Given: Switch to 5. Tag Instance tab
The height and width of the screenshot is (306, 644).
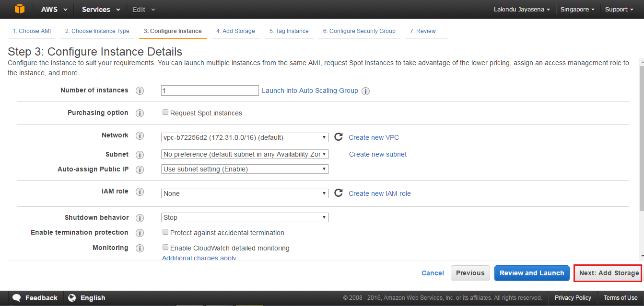Looking at the screenshot, I should [x=289, y=31].
